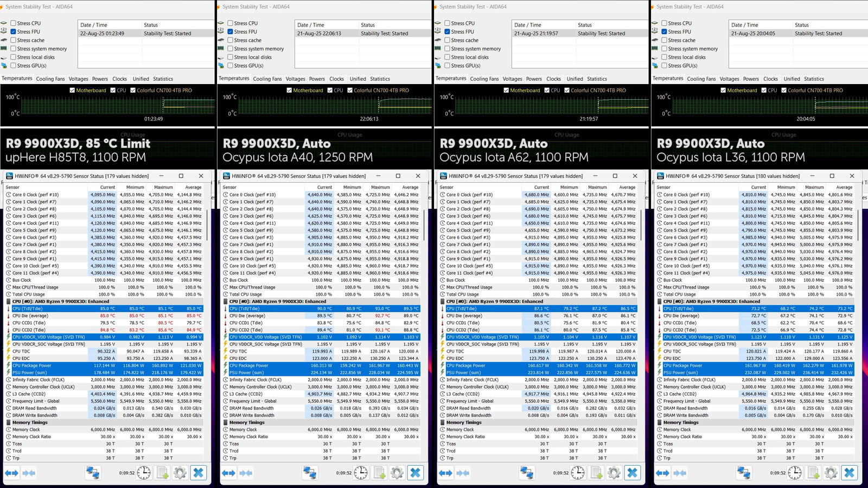Switch to the Cooling Fans tab in the AIDA64 window started 22-Aug-25 01:23:49
Viewport: 868px width, 488px height.
pos(50,79)
